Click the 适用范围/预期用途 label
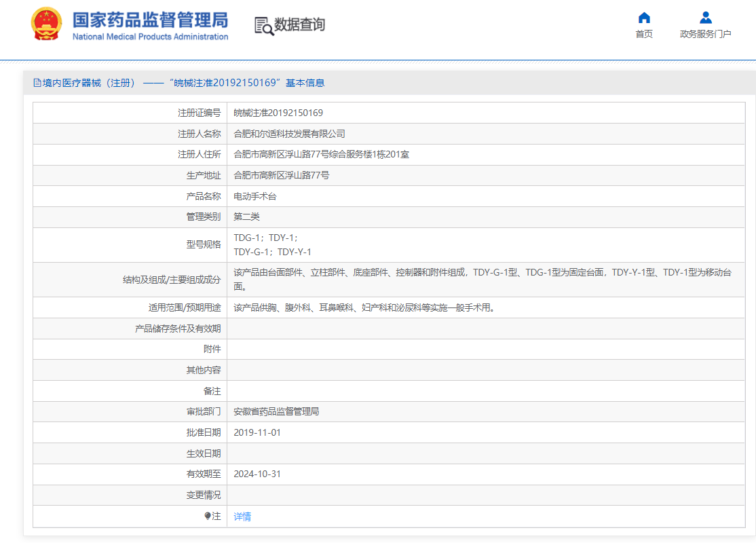 pos(185,307)
